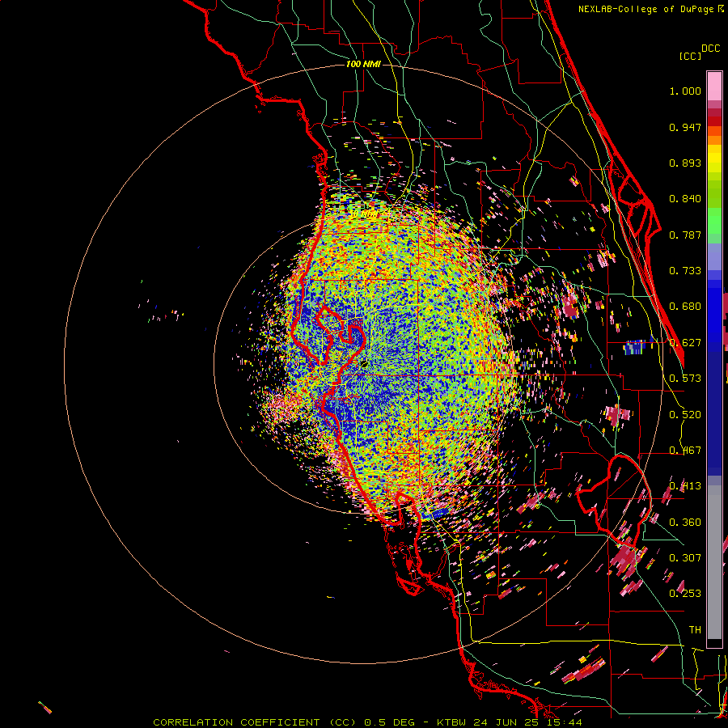
Task: Pick the light pink top segment of color bar
Action: 714,87
